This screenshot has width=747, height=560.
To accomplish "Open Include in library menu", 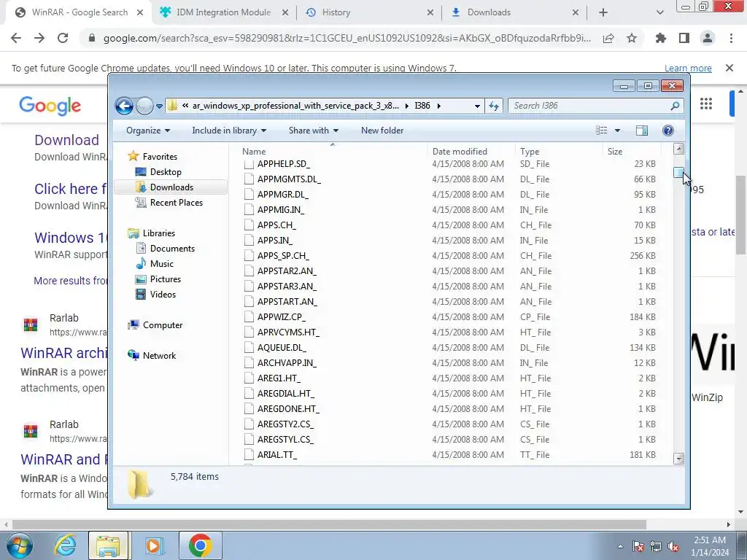I will [x=228, y=131].
